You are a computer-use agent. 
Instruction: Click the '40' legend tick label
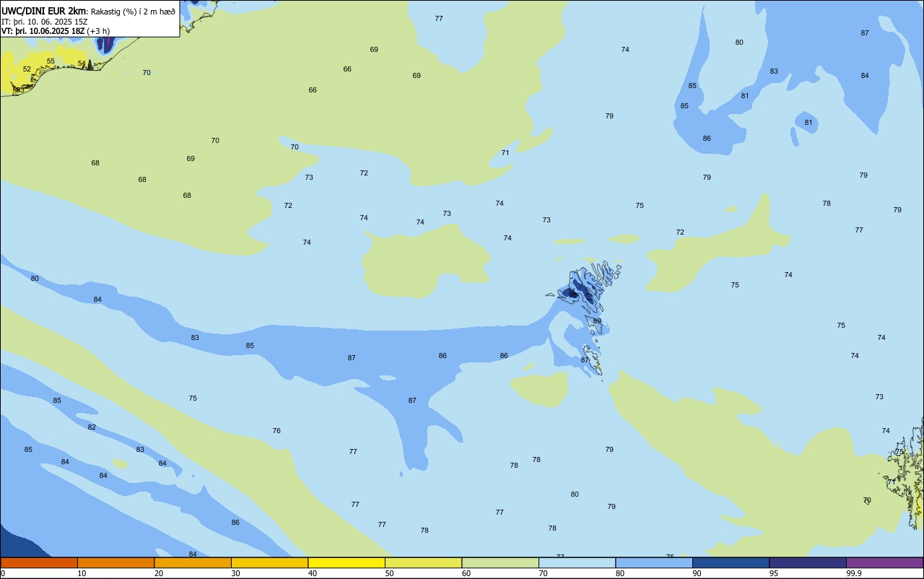click(313, 573)
